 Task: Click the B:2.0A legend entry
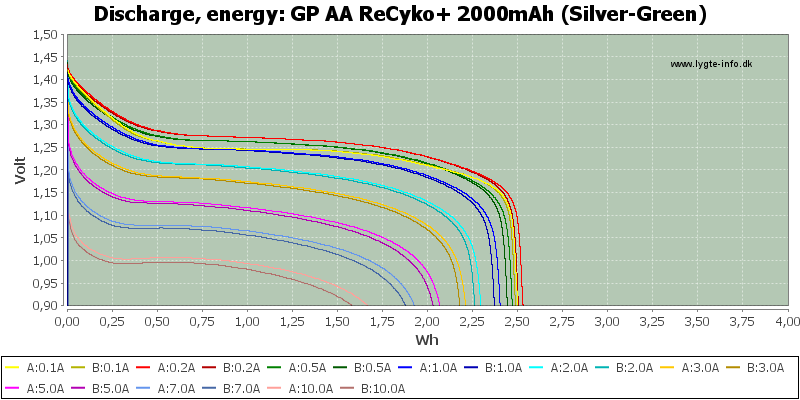[623, 367]
